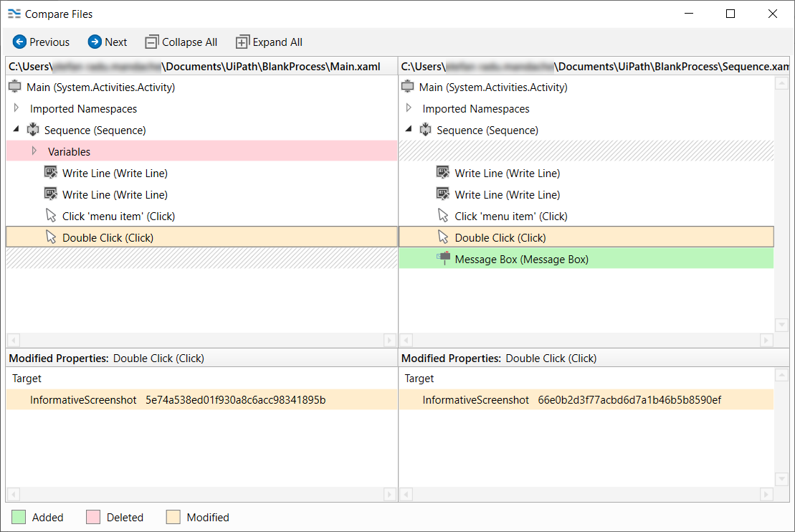The width and height of the screenshot is (795, 532).
Task: Click the Expand All toolbar icon
Action: pyautogui.click(x=242, y=42)
